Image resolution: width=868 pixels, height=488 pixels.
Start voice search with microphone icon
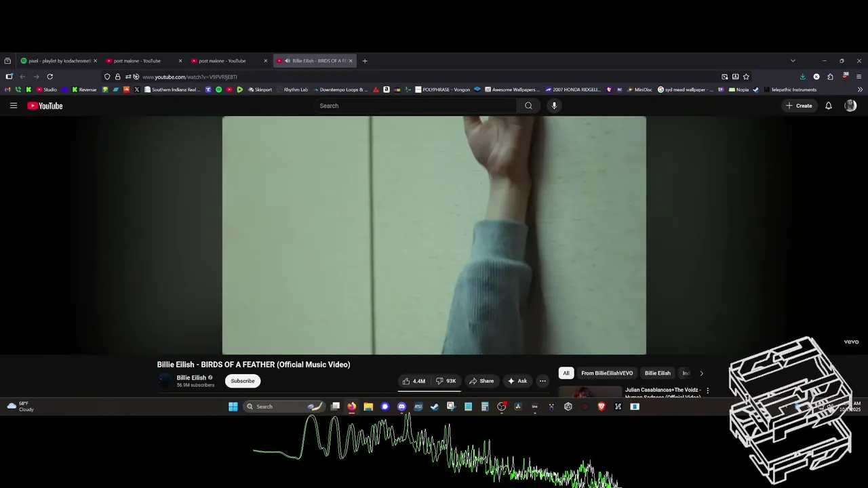click(554, 106)
